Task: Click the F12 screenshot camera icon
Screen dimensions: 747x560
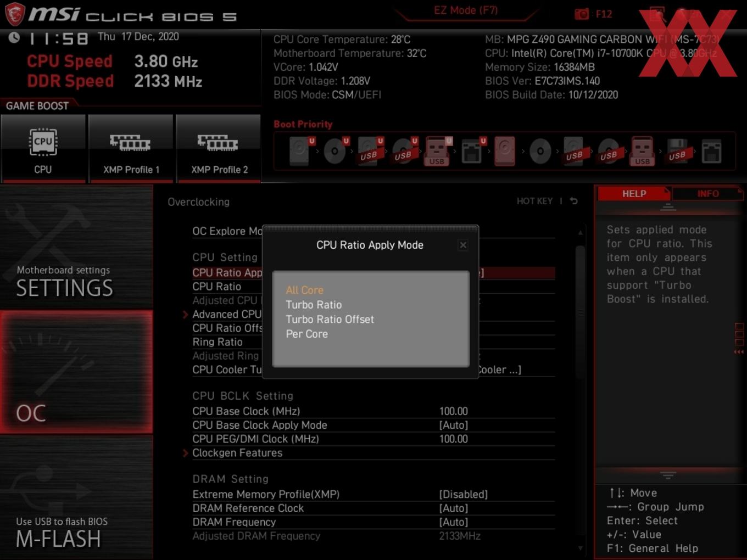Action: (x=582, y=14)
